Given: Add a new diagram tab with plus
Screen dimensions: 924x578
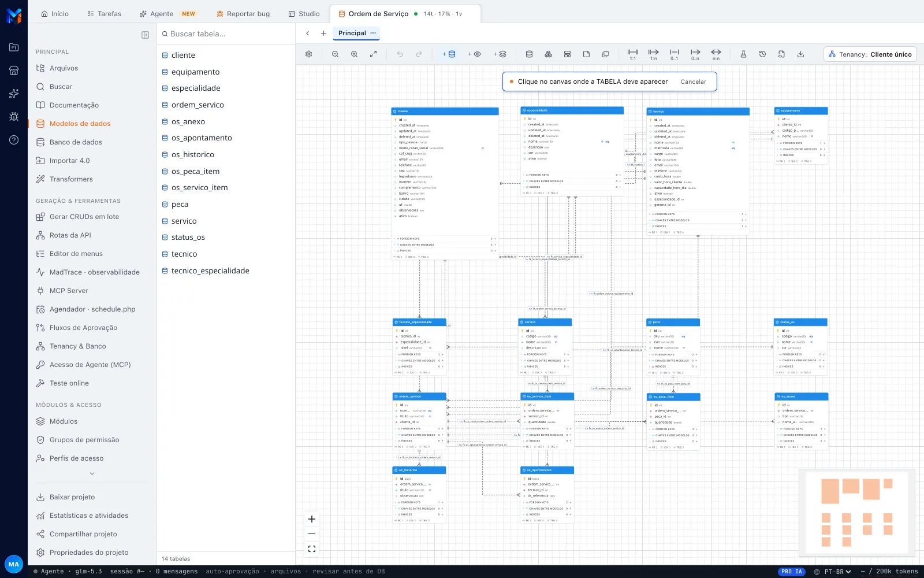Looking at the screenshot, I should tap(323, 33).
